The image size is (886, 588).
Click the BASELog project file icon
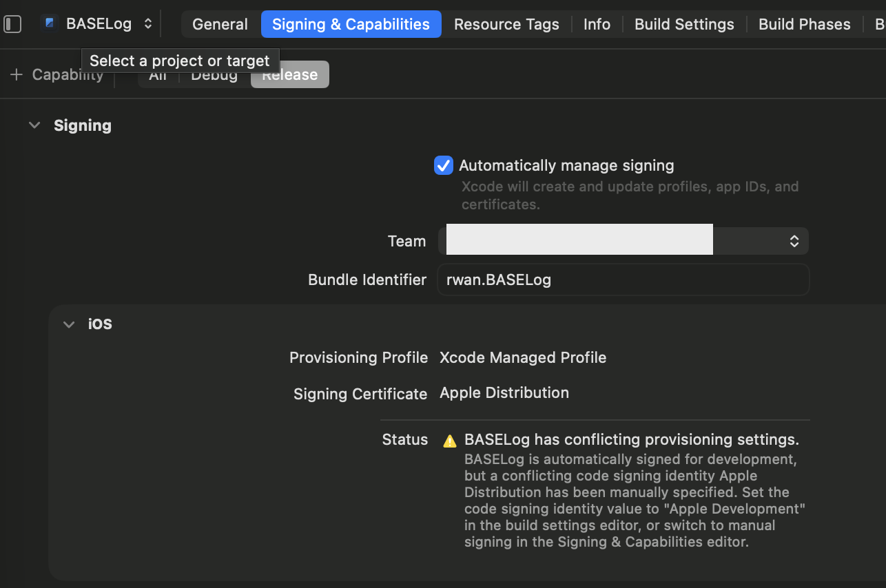click(x=50, y=23)
